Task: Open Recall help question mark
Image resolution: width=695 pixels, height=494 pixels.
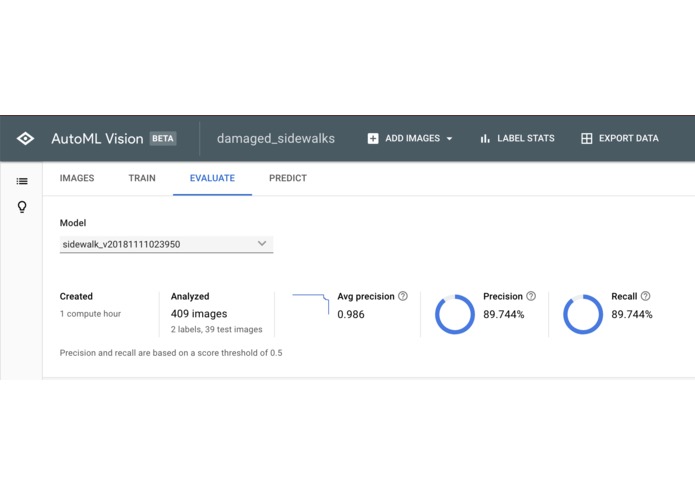Action: (645, 296)
